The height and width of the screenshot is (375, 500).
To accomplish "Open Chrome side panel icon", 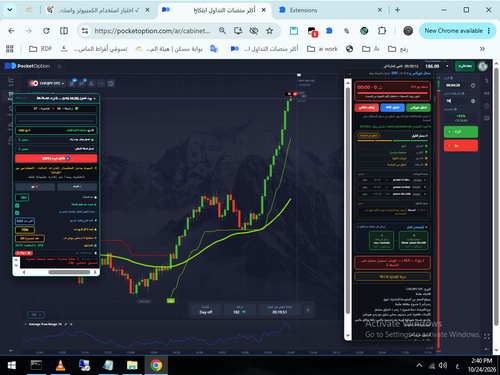I will (64, 31).
